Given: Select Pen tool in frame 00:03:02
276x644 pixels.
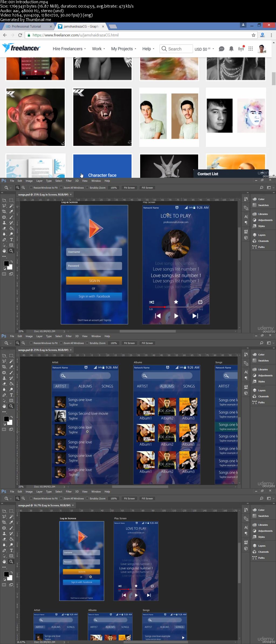Looking at the screenshot, I should (x=4, y=395).
